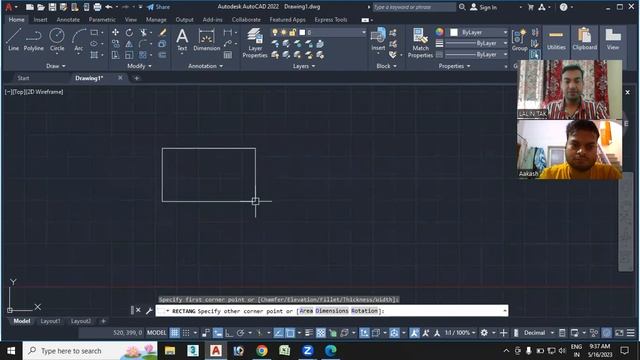Screen dimensions: 640x360
Task: Select the Line tool
Action: pos(13,40)
